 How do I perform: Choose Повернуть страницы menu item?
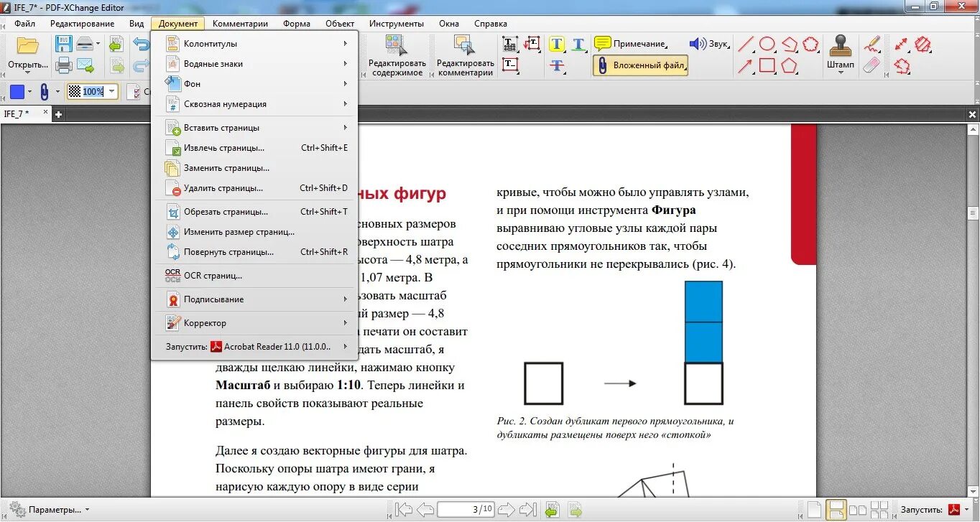coord(254,252)
